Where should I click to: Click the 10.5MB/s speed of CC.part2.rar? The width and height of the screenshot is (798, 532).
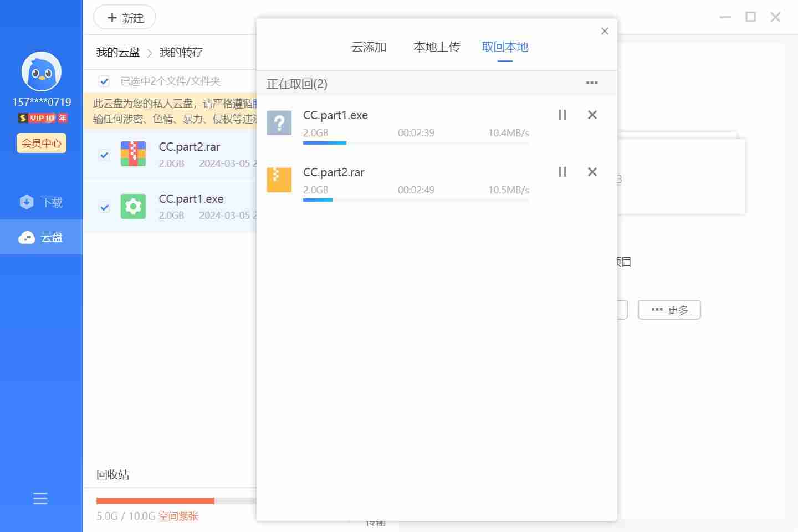point(509,190)
